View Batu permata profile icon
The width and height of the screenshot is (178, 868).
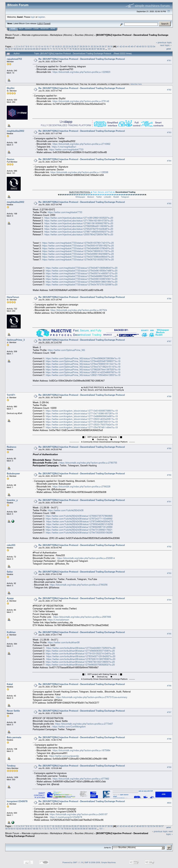(x=9, y=759)
